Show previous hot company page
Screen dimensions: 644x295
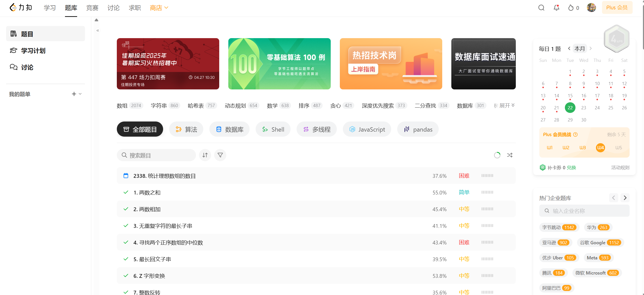click(x=613, y=198)
